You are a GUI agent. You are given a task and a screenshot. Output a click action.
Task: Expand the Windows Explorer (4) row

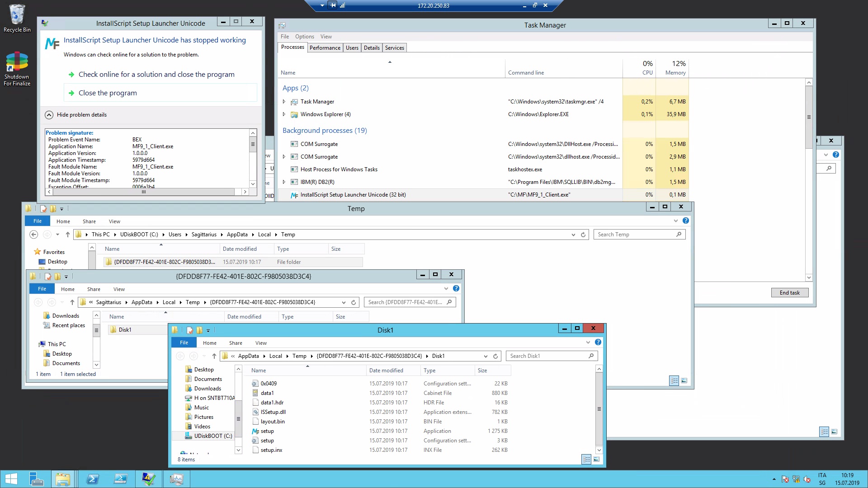284,114
